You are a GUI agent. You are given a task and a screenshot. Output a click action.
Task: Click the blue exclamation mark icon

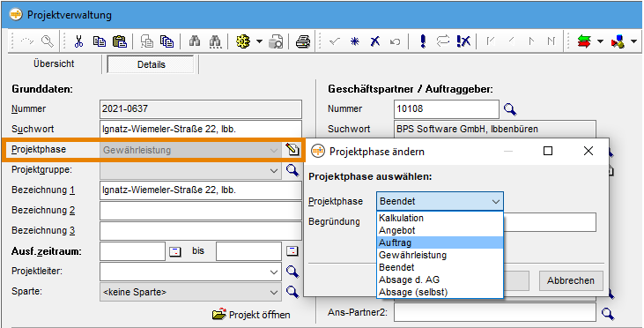point(423,41)
